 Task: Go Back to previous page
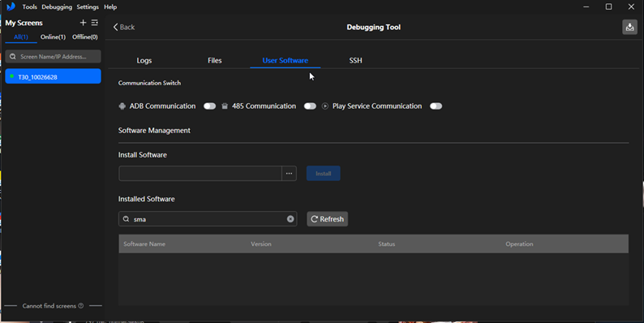click(x=123, y=27)
